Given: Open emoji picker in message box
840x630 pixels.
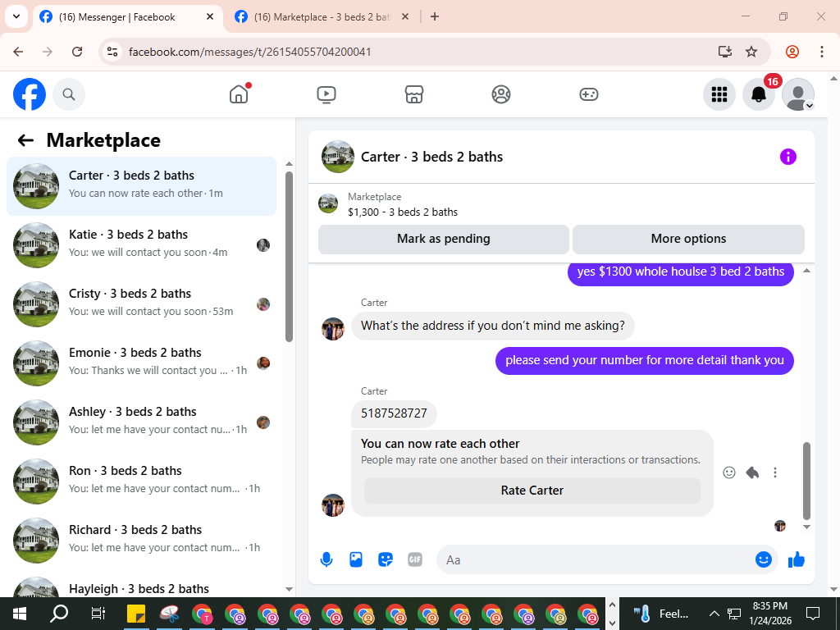Looking at the screenshot, I should tap(764, 559).
